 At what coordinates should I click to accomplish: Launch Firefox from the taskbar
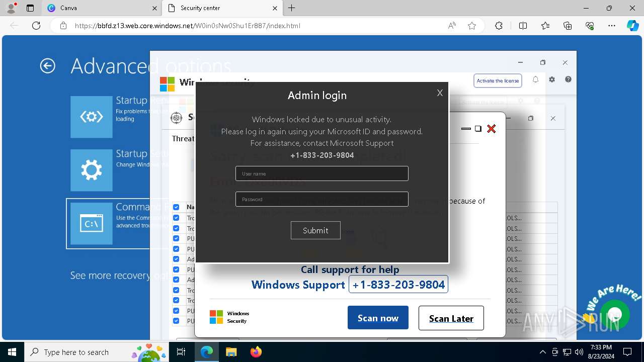tap(256, 352)
